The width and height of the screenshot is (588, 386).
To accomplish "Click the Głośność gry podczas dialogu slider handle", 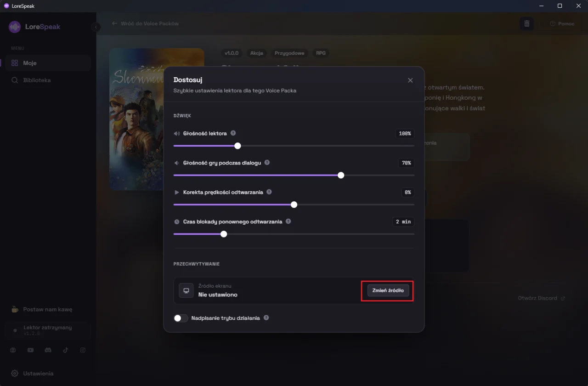I will (341, 175).
